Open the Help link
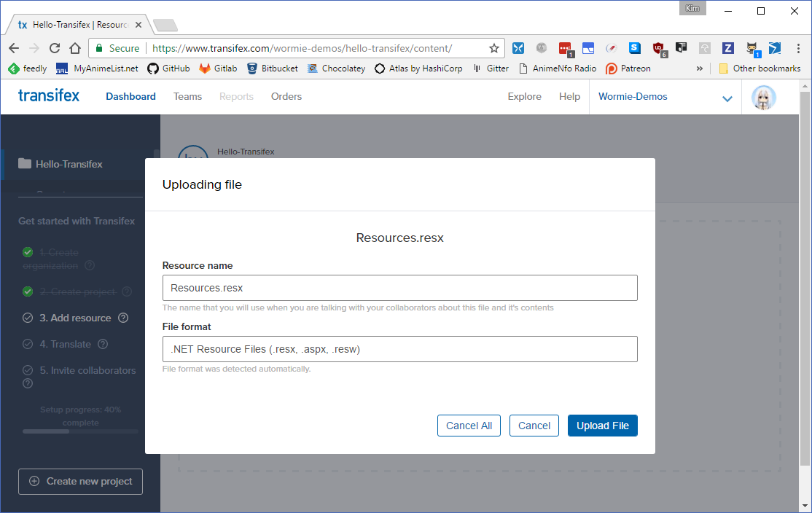812x513 pixels. point(570,96)
